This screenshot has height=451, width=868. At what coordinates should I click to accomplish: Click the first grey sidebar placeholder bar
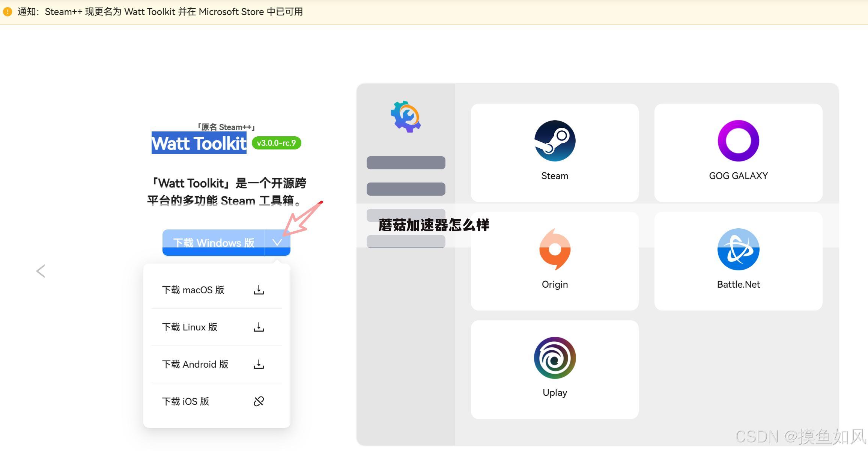(x=406, y=163)
